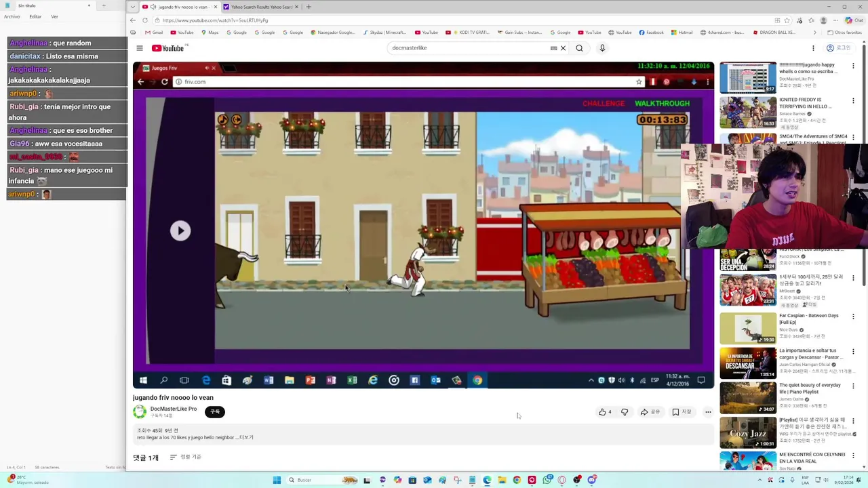
Task: Expand the video description with 더보기
Action: coord(246,438)
